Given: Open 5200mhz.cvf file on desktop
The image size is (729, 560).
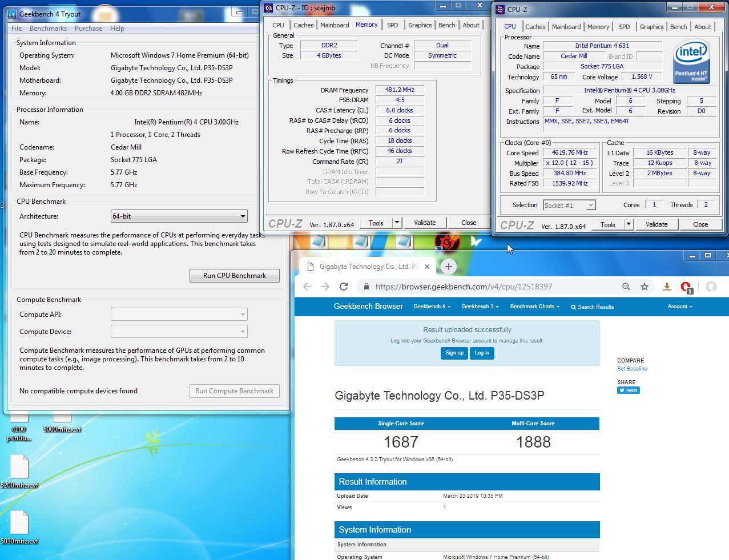Looking at the screenshot, I should click(x=19, y=472).
